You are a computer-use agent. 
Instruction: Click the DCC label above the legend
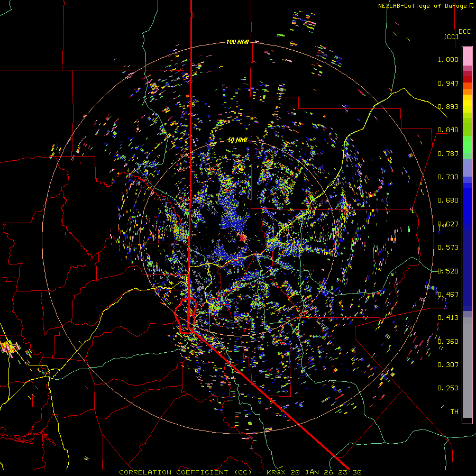[x=464, y=32]
